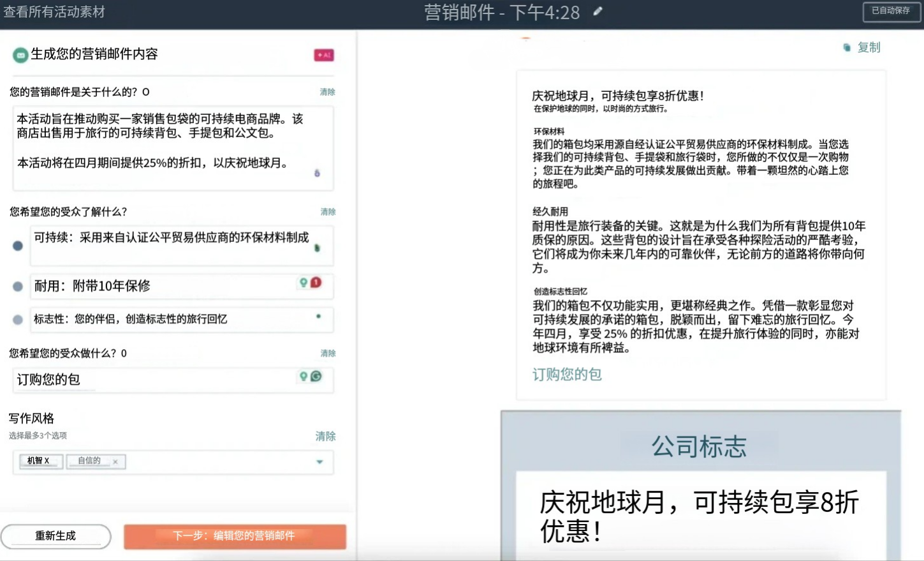Click the small icon inside the description textarea

point(318,172)
